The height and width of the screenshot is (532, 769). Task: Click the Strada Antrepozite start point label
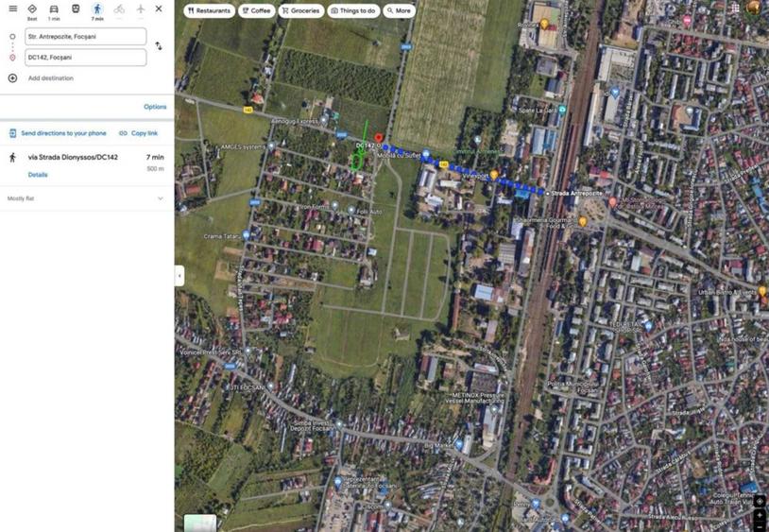click(x=576, y=193)
